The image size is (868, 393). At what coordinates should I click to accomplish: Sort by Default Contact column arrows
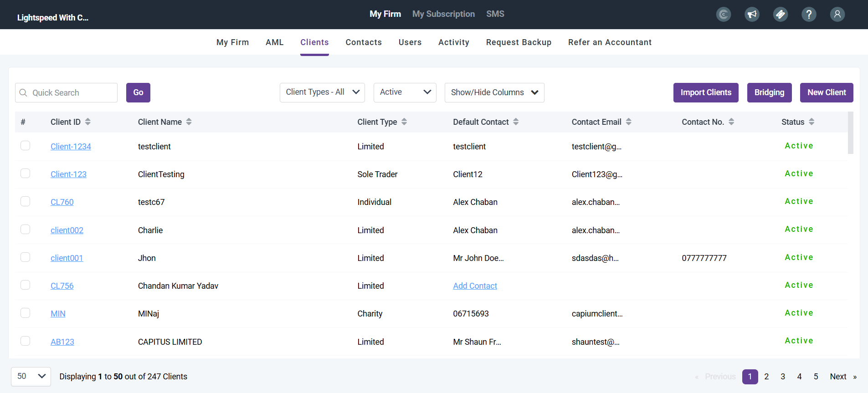[516, 122]
